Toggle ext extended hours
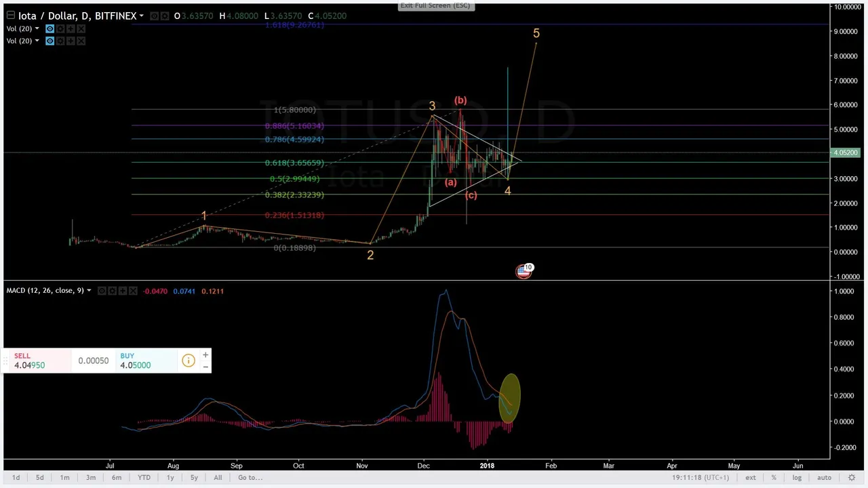The image size is (868, 488). pos(751,478)
